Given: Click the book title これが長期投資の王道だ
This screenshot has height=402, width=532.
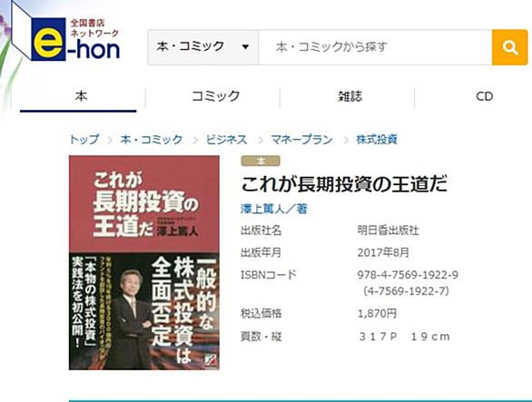Looking at the screenshot, I should [344, 184].
